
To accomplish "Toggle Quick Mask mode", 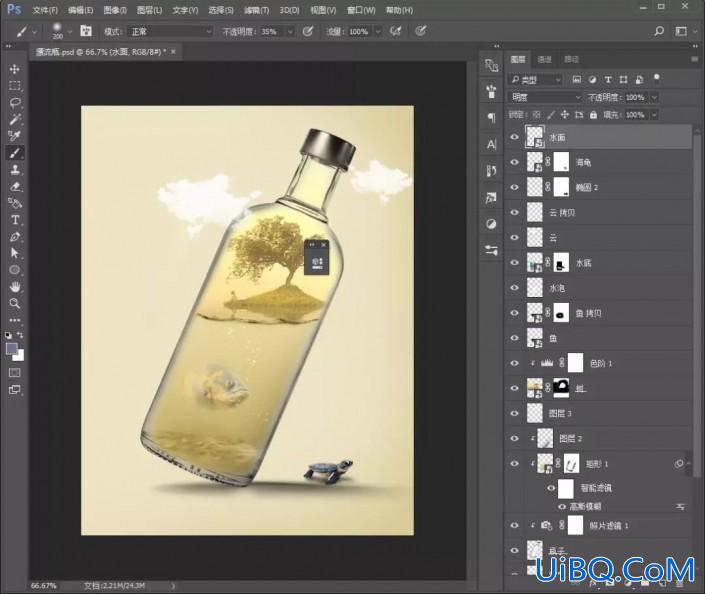I will coord(14,372).
